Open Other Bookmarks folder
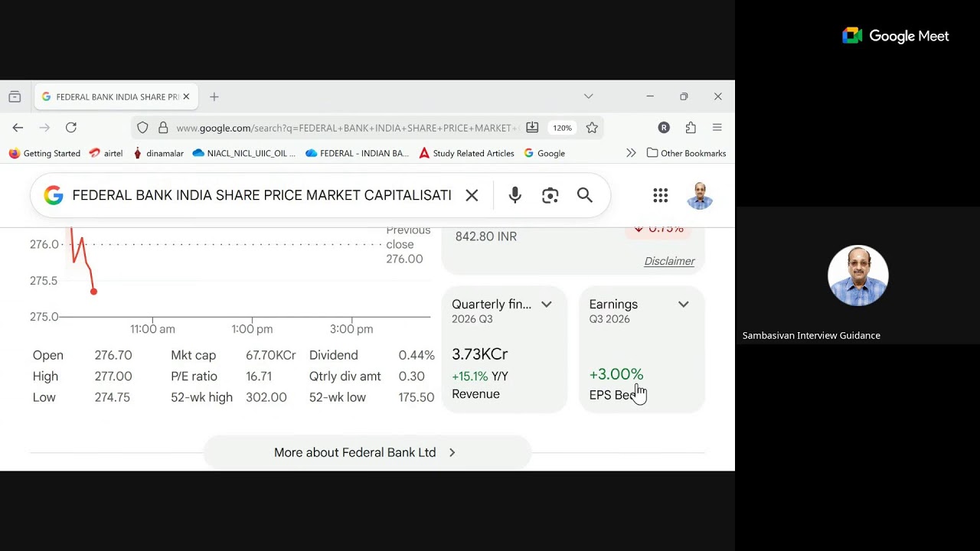 tap(687, 153)
